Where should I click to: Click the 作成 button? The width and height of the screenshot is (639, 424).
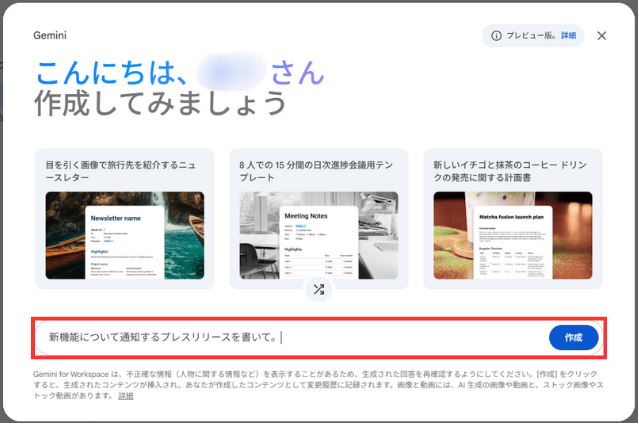tap(573, 338)
